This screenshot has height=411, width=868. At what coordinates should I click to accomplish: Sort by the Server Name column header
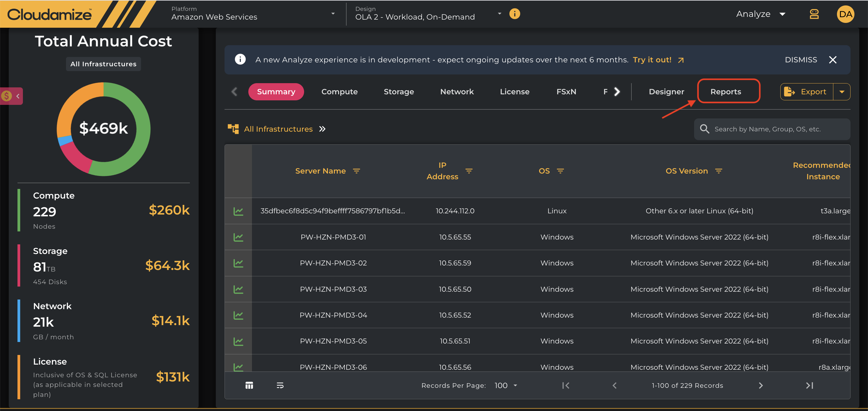320,171
